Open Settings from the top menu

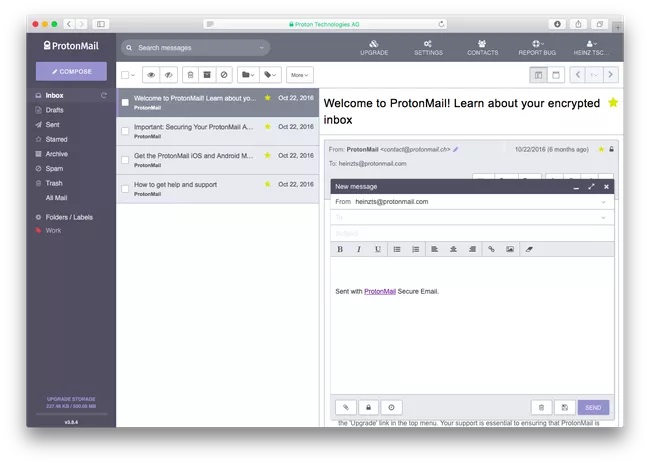click(x=428, y=48)
